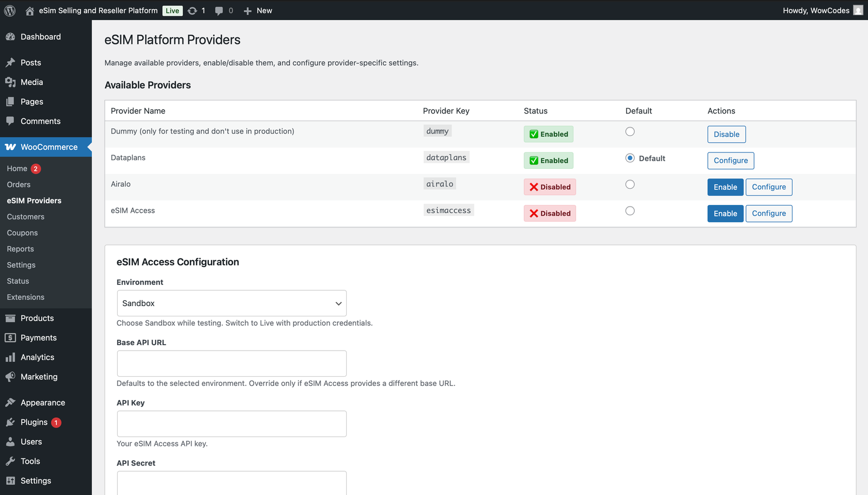Open Analytics via the bar chart icon
The height and width of the screenshot is (495, 868).
coord(11,357)
